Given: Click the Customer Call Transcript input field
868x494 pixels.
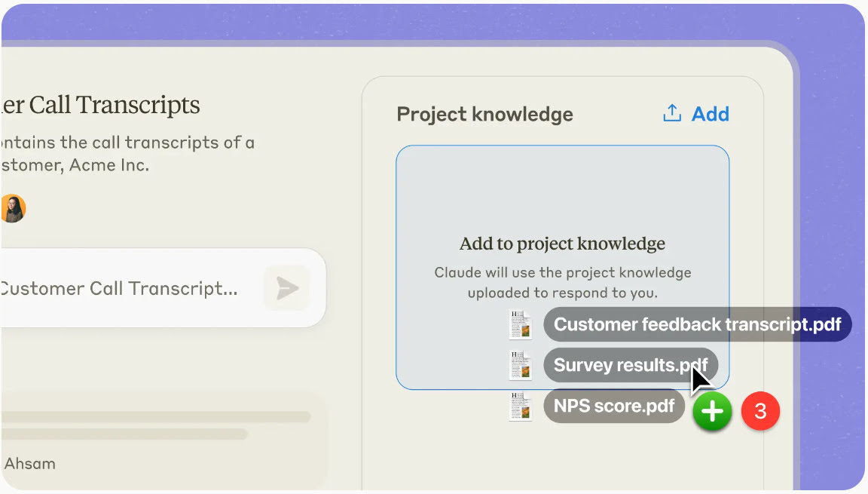Looking at the screenshot, I should pos(164,288).
